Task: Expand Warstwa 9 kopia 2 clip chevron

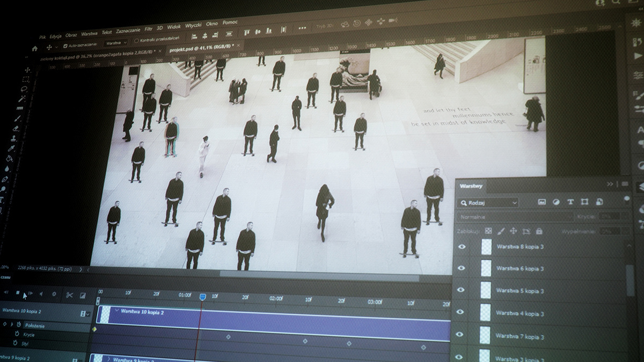Action: pos(109,359)
